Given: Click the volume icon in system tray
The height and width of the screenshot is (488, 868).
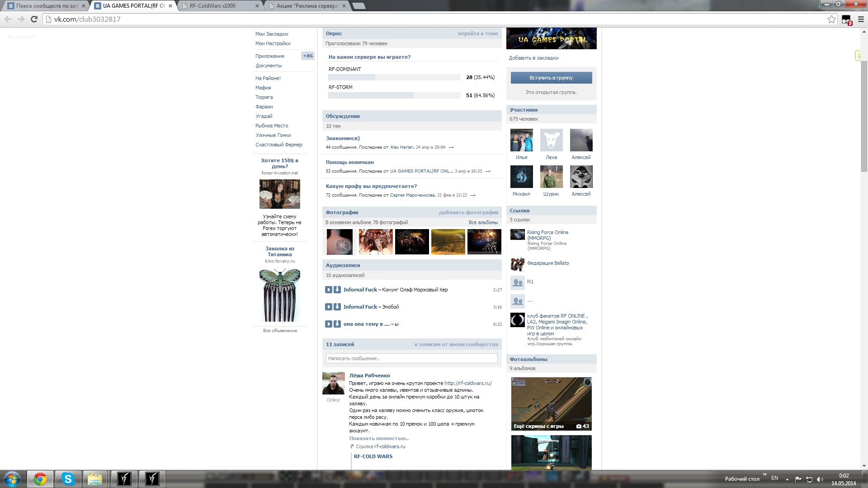Looking at the screenshot, I should [820, 479].
